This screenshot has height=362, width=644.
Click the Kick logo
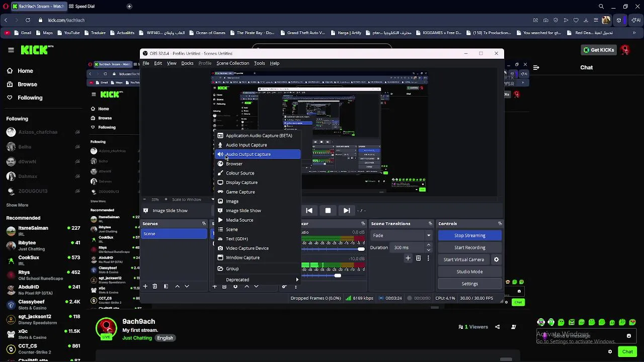coord(37,50)
